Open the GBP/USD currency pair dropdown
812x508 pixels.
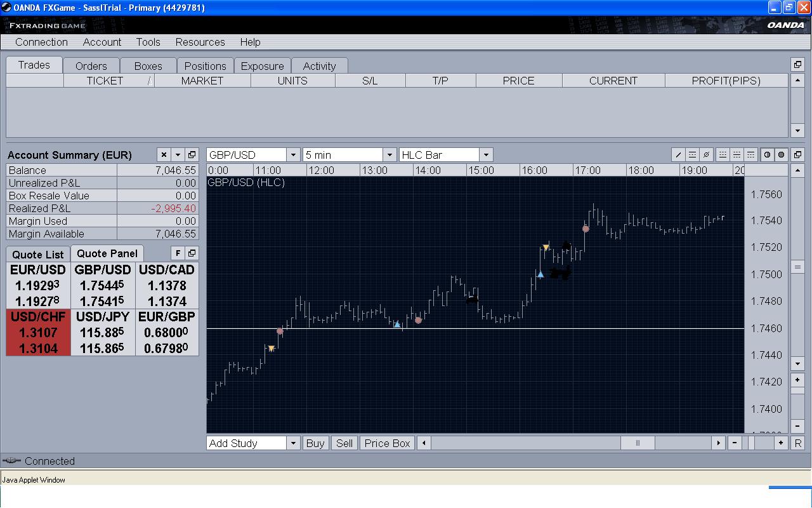pyautogui.click(x=293, y=155)
